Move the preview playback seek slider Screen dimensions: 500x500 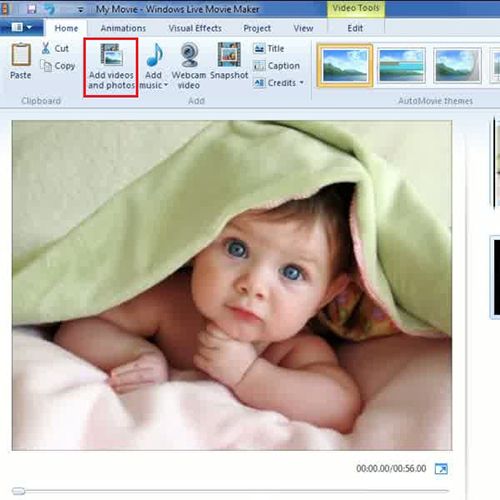[18, 491]
